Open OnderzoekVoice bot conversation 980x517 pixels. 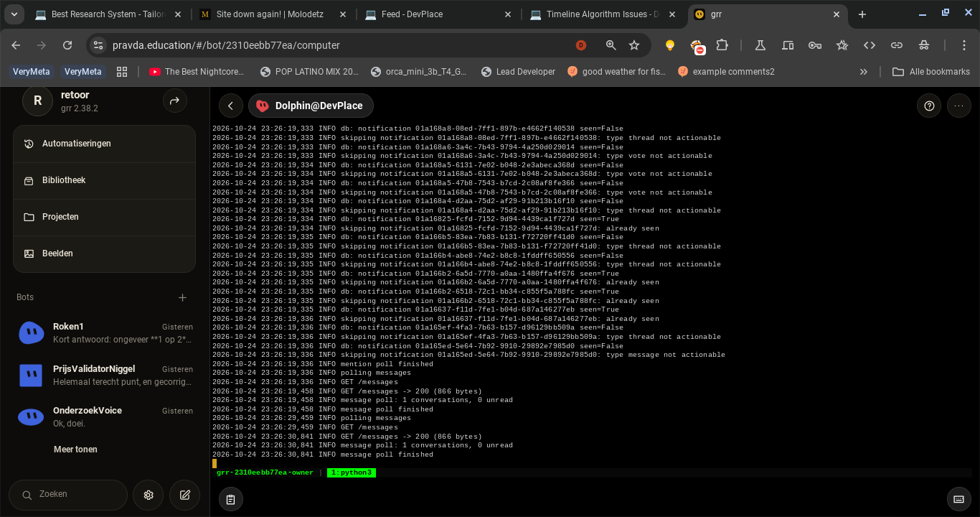click(x=105, y=416)
